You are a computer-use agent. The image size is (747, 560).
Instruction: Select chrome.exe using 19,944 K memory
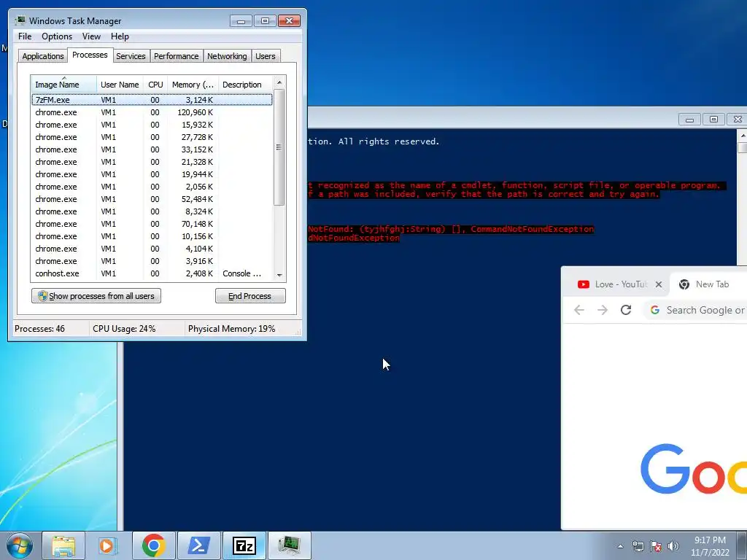click(x=152, y=174)
